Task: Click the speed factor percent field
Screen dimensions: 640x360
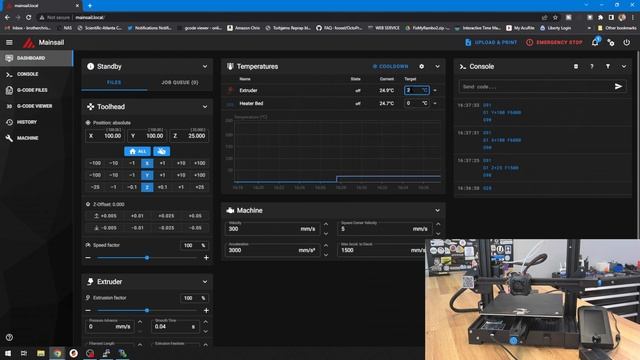Action: tap(194, 245)
